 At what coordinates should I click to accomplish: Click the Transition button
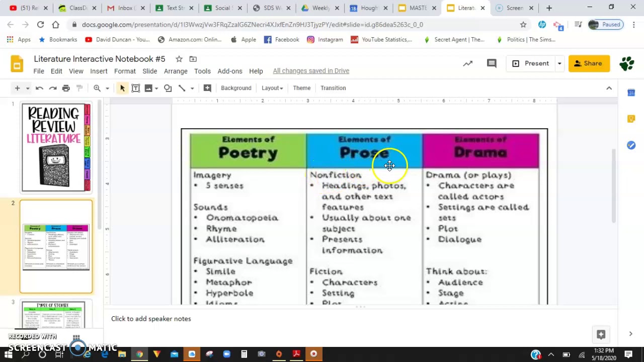pyautogui.click(x=333, y=88)
